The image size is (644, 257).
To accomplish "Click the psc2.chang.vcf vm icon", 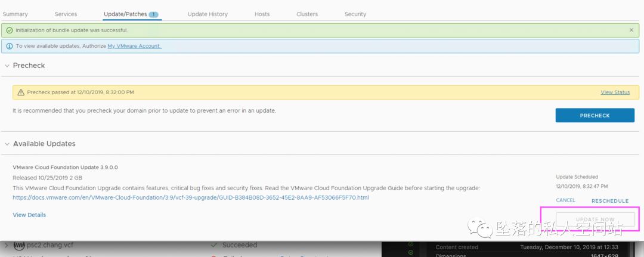I will [19, 246].
